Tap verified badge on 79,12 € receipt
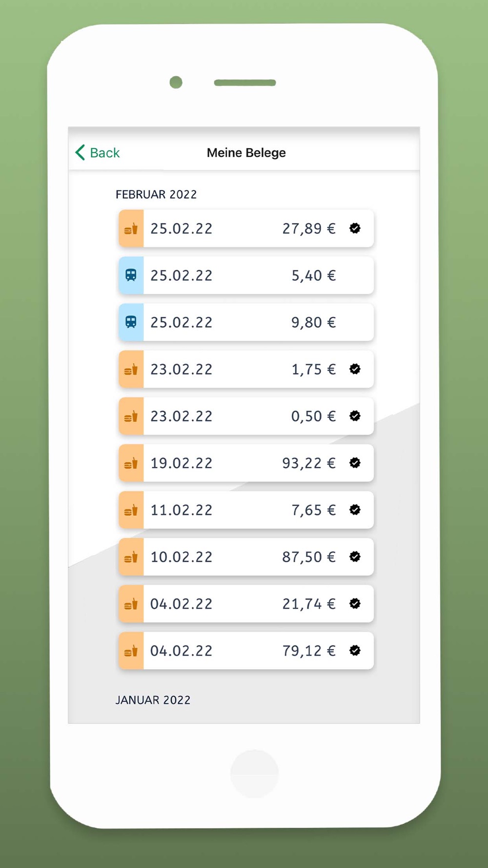This screenshot has width=488, height=868. tap(355, 650)
